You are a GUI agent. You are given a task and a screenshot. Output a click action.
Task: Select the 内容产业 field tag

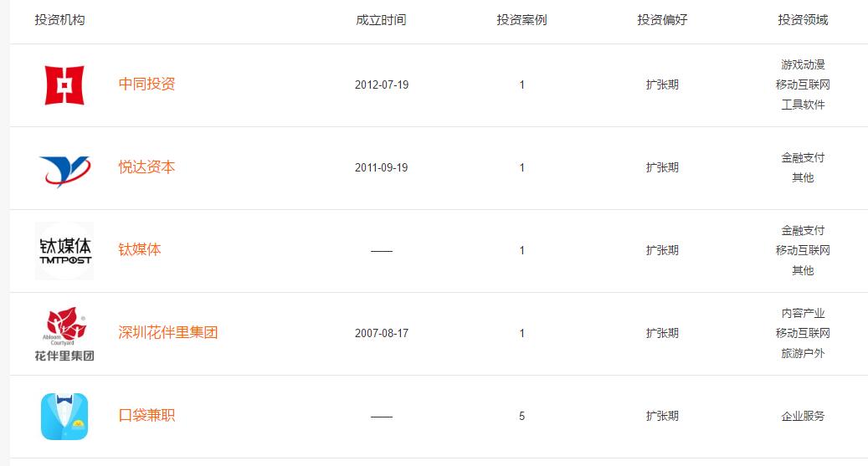(803, 313)
